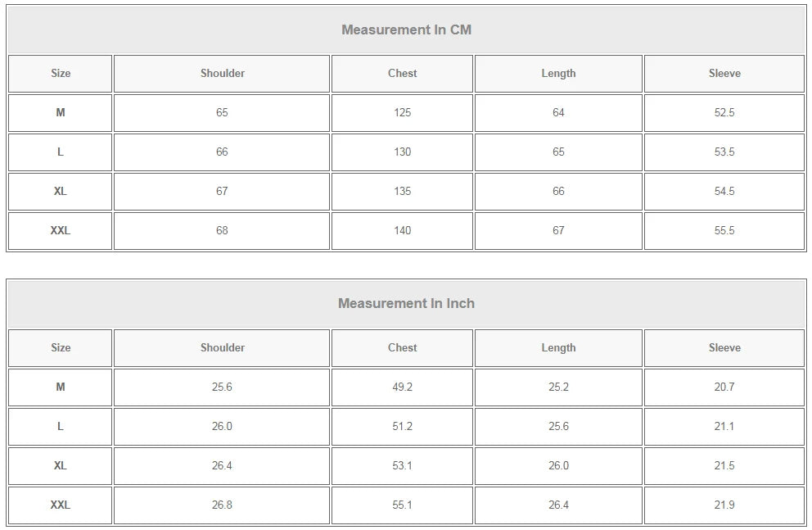Select the chest value 140 cell
The height and width of the screenshot is (530, 812).
(402, 230)
